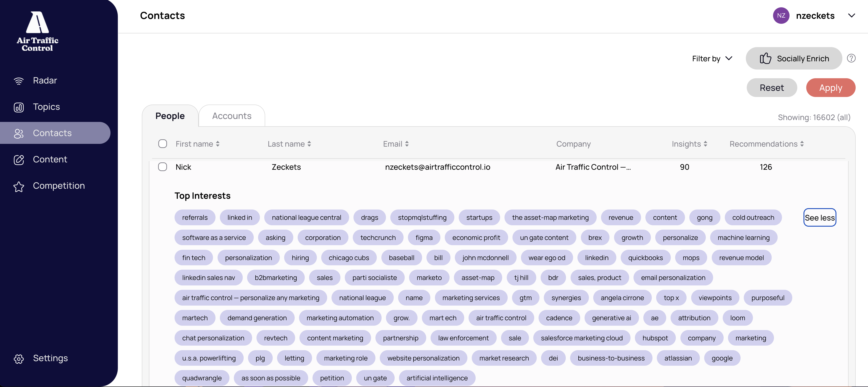The image size is (868, 387).
Task: Collapse interests using See less
Action: pyautogui.click(x=820, y=217)
